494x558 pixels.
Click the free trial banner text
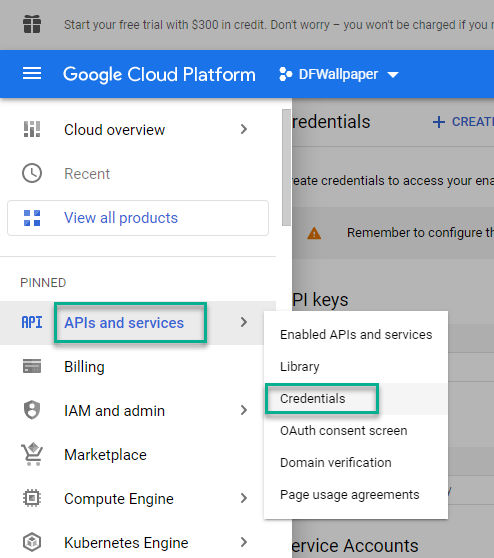pos(279,25)
